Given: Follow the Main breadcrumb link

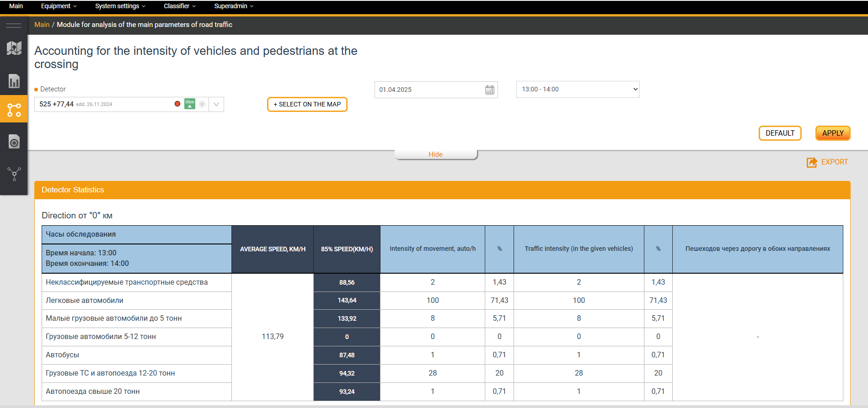Looking at the screenshot, I should (42, 25).
